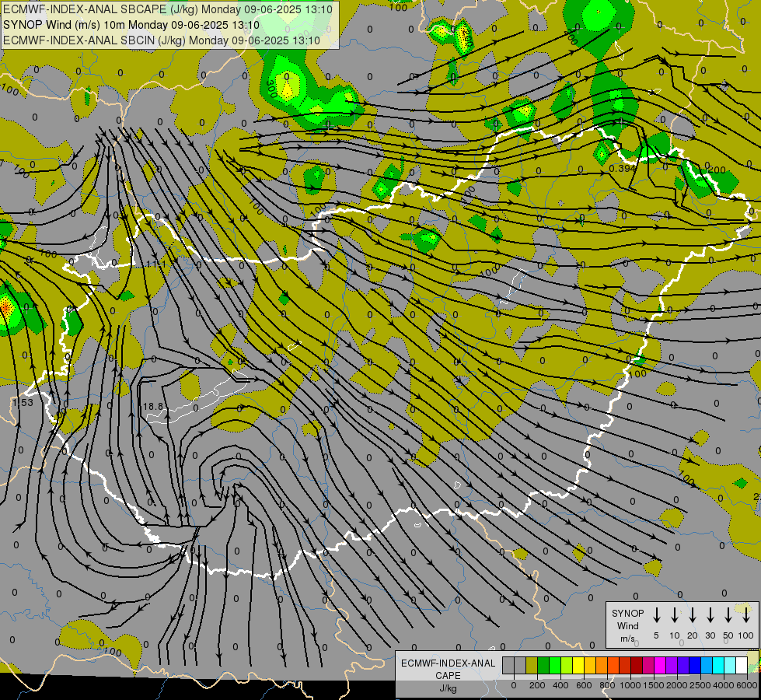Select the bright green CAPE legend swatch

[x=555, y=665]
